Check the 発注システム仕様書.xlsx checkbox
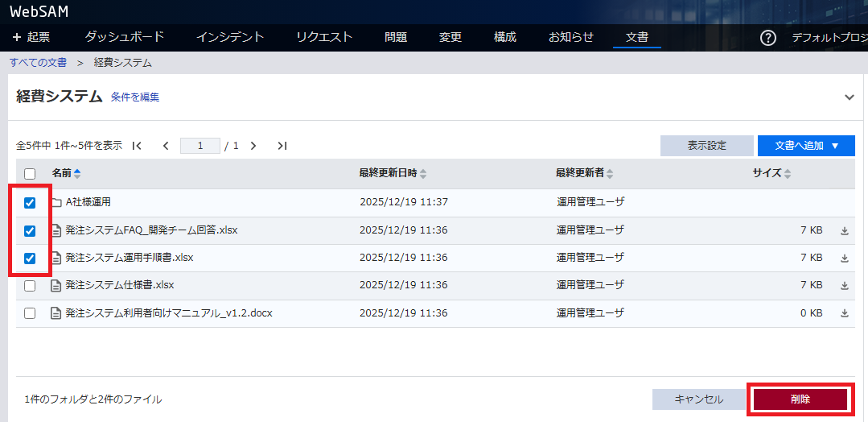 30,286
